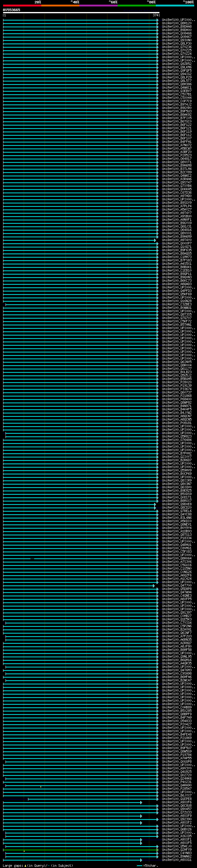Open hit UniRef100_B9DHA8
The image size is (197, 868).
click(x=177, y=26)
